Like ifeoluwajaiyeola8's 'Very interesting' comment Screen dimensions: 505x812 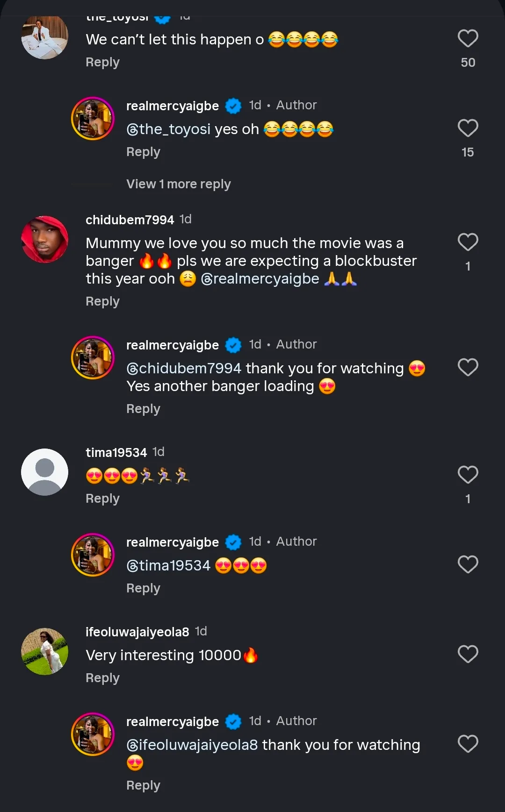pyautogui.click(x=468, y=655)
